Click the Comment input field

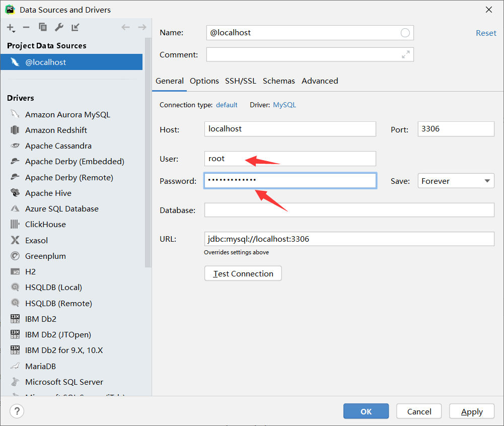(310, 55)
